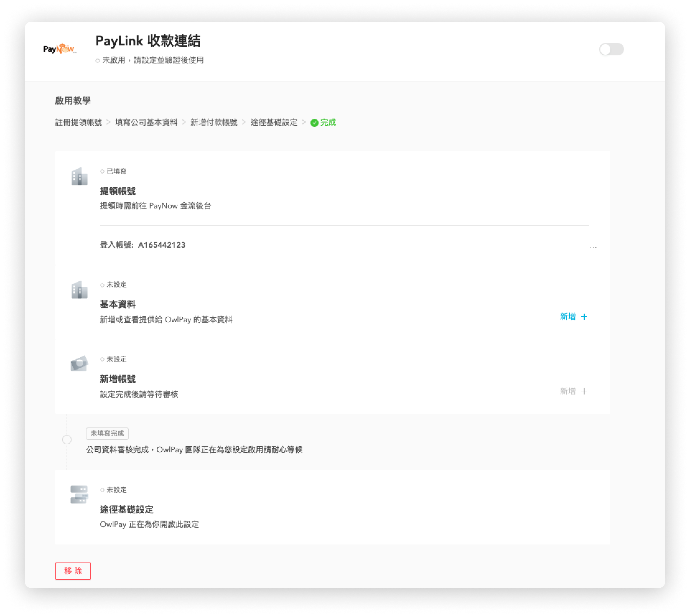Select the 新增付款帳號 breadcrumb step
Viewport: 690px width, 616px height.
pos(214,123)
